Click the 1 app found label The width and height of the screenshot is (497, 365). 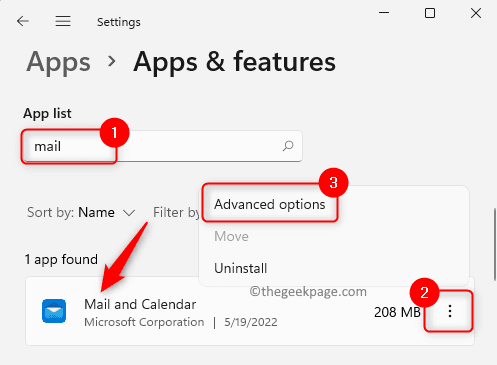tap(61, 259)
